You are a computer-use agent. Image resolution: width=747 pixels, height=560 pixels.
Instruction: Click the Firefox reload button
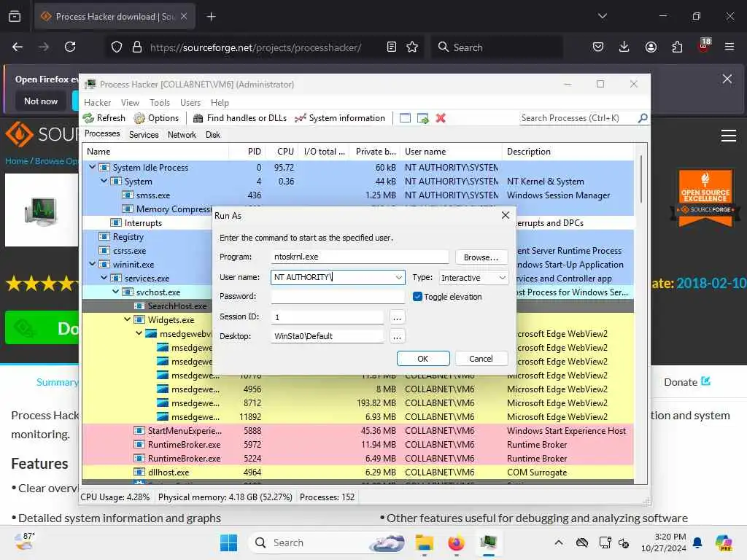(70, 47)
